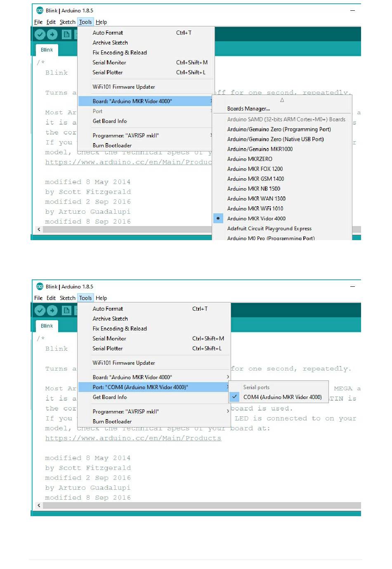Image resolution: width=392 pixels, height=569 pixels.
Task: Click the Tools menu in the lower window
Action: (x=85, y=298)
